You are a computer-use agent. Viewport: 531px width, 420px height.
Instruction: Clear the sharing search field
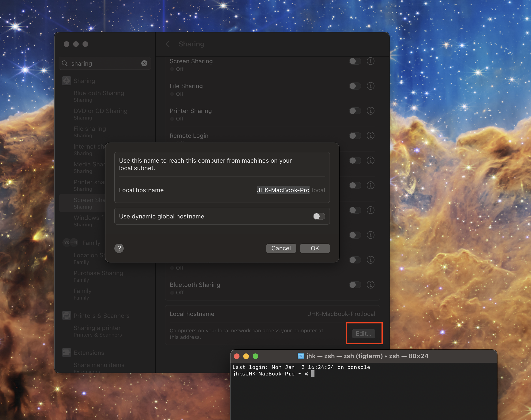(144, 64)
